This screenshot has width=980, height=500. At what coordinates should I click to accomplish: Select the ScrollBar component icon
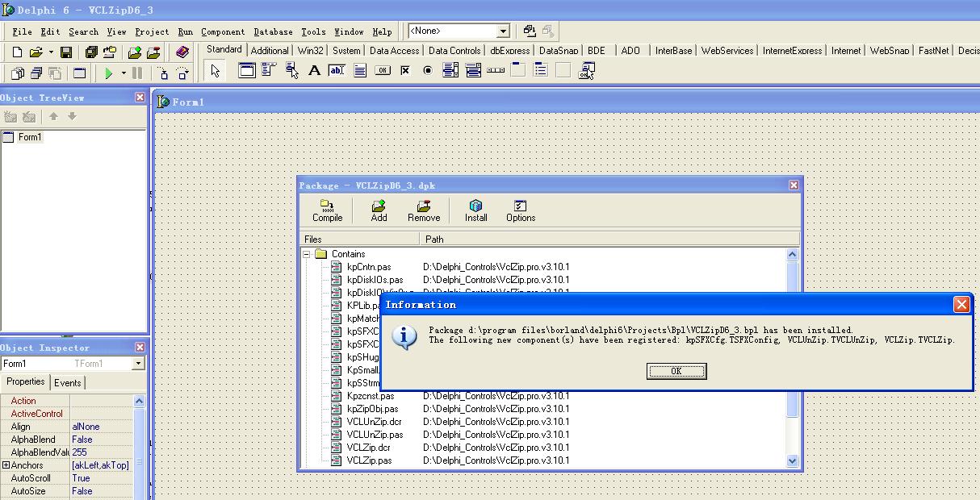(x=496, y=71)
